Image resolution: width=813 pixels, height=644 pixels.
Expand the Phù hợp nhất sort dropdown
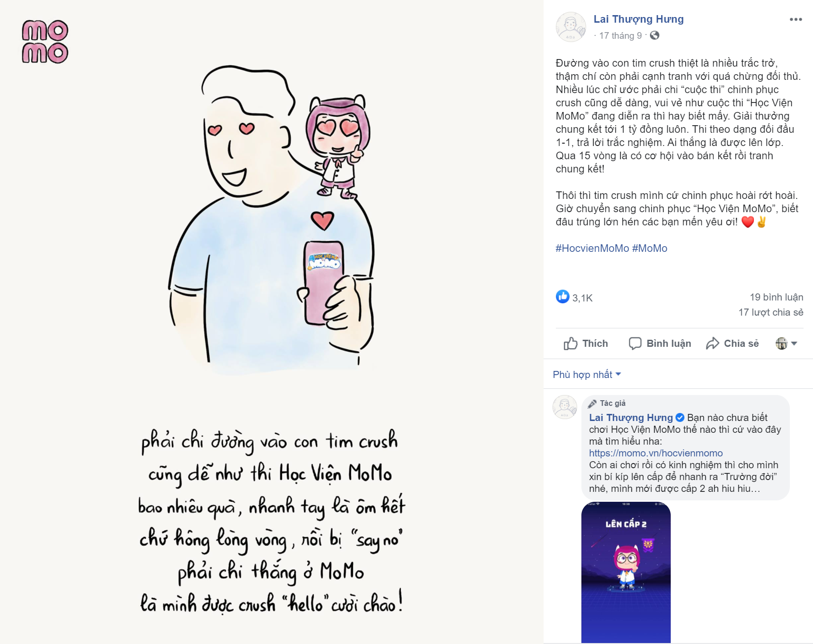click(x=587, y=375)
